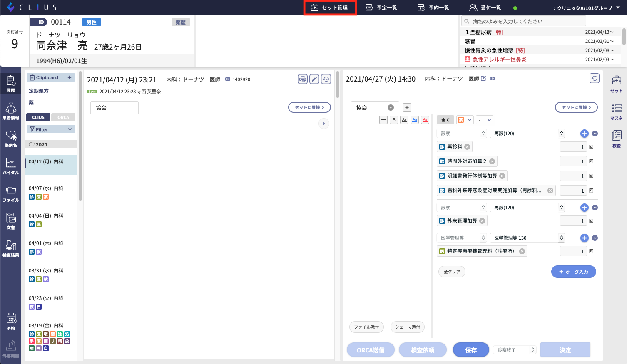Remove 外来管理加算 item
The image size is (627, 364).
point(482,221)
